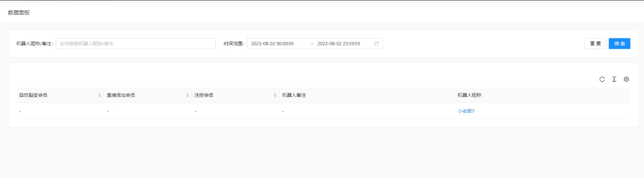Open the 小老鼠9 robot link
Viewport: 644px width, 178px height.
click(466, 111)
